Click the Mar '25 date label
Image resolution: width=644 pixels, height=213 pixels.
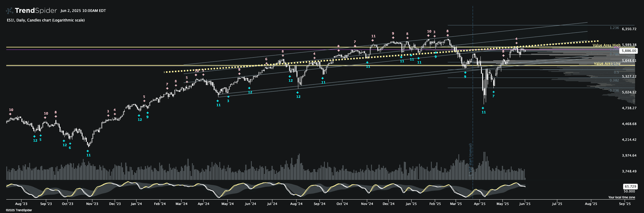click(x=456, y=204)
